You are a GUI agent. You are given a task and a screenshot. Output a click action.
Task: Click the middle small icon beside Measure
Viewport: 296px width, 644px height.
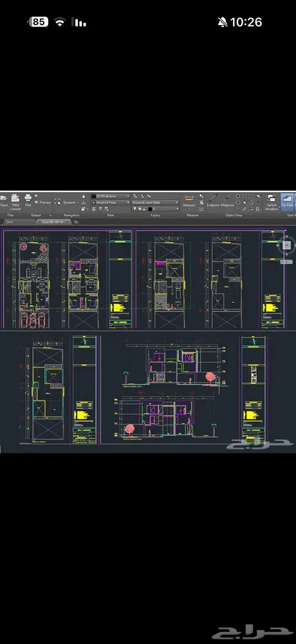[x=201, y=202]
